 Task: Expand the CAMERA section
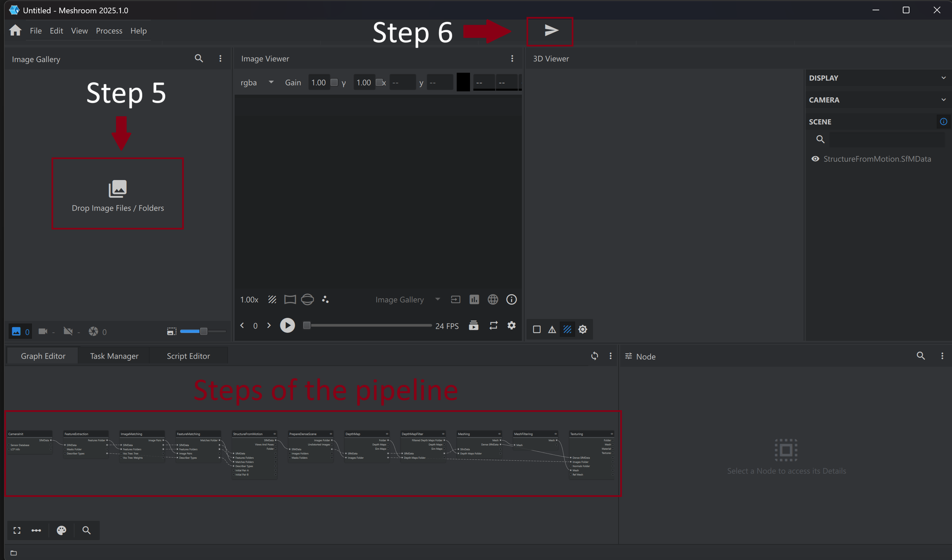[878, 100]
